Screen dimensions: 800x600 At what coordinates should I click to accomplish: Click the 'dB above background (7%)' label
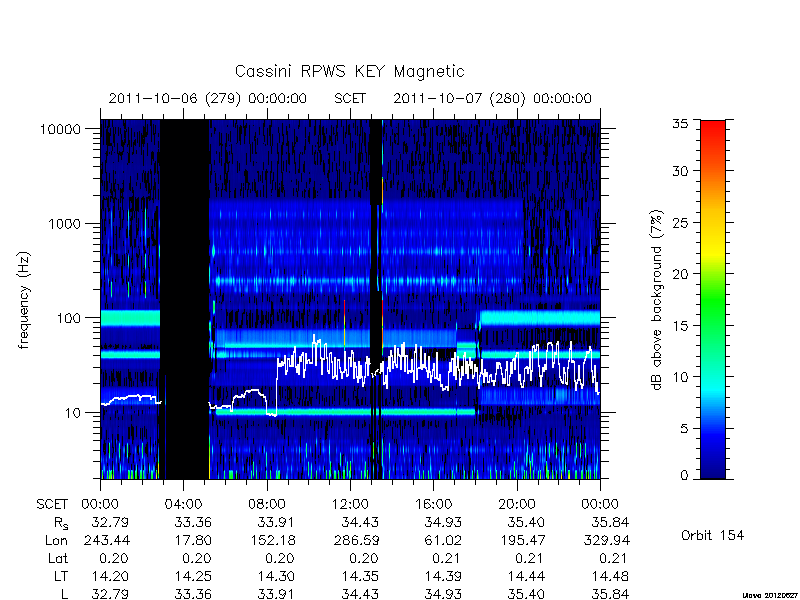(x=657, y=300)
